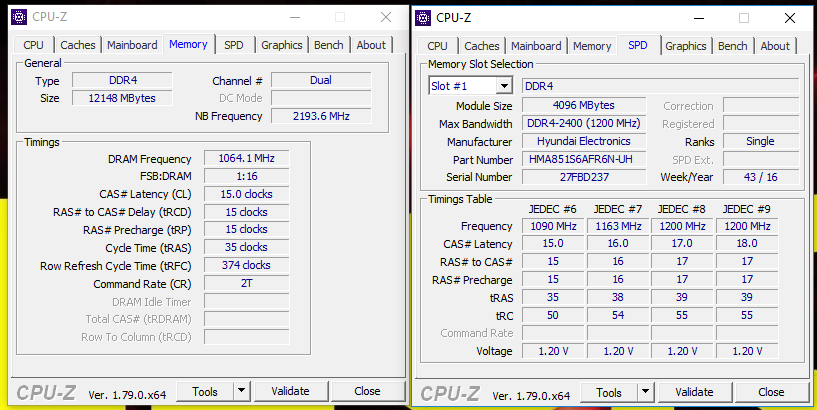Click JEDEC #6 frequency 1090 MHz

tap(553, 226)
